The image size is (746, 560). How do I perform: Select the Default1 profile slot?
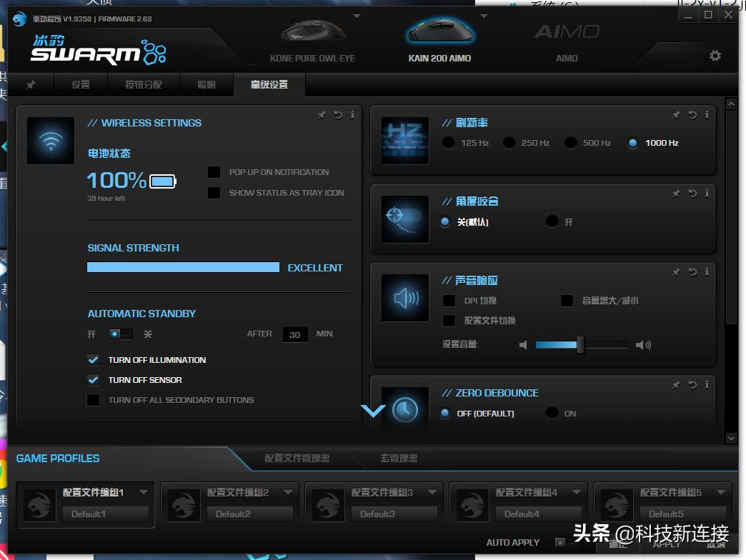(106, 514)
